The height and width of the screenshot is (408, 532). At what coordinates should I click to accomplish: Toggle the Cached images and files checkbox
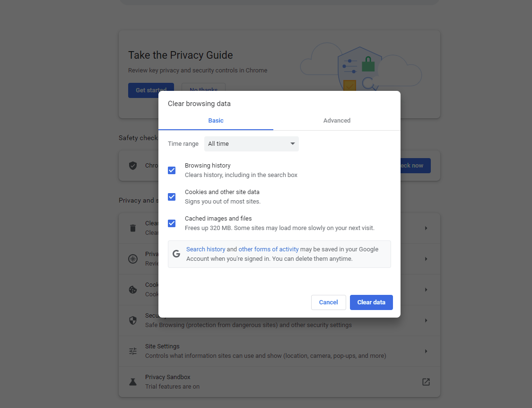tap(172, 223)
